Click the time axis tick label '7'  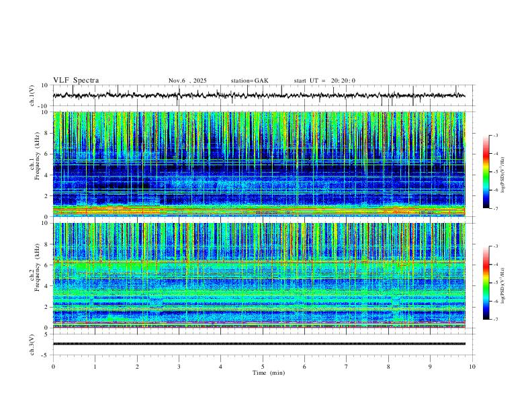click(x=347, y=367)
